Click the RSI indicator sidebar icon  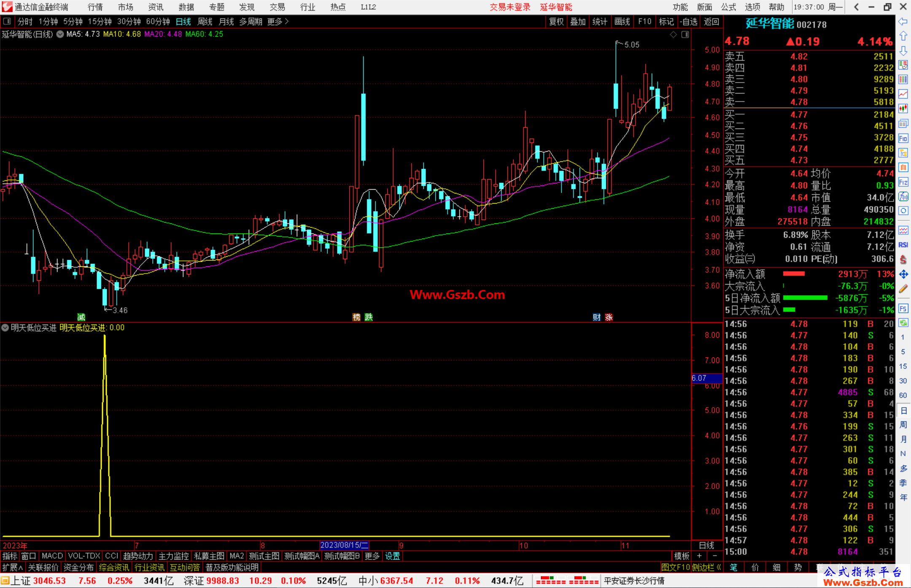pos(903,245)
